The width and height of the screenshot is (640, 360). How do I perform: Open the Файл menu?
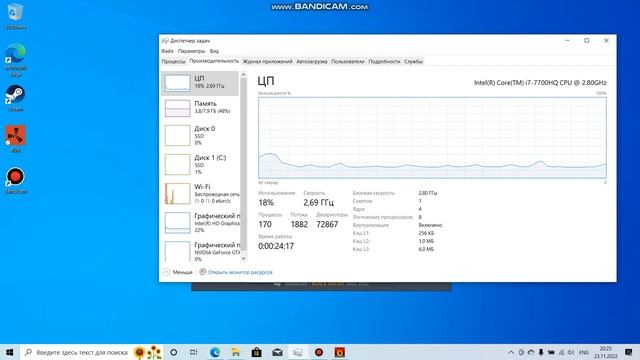(x=167, y=51)
